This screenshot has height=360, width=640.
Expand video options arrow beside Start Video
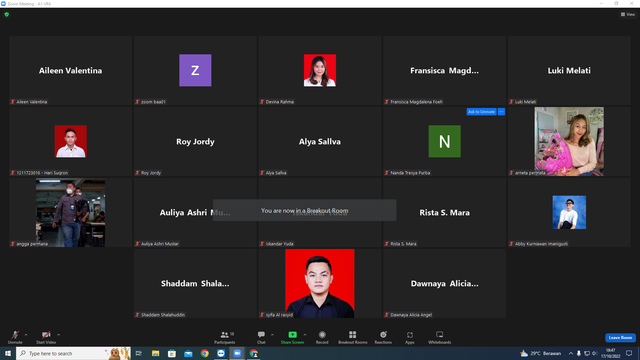click(59, 335)
